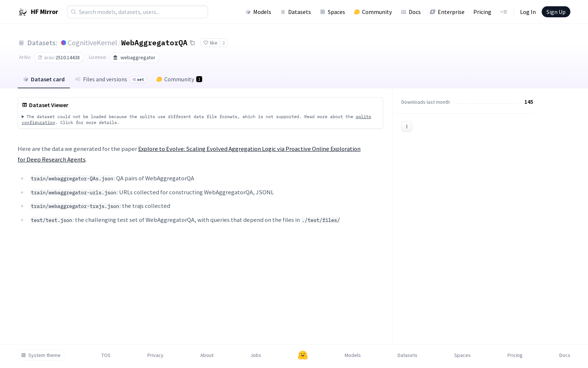Click train/webaggregator-QAs.json file name
Screen dimensions: 588x368
[72, 178]
